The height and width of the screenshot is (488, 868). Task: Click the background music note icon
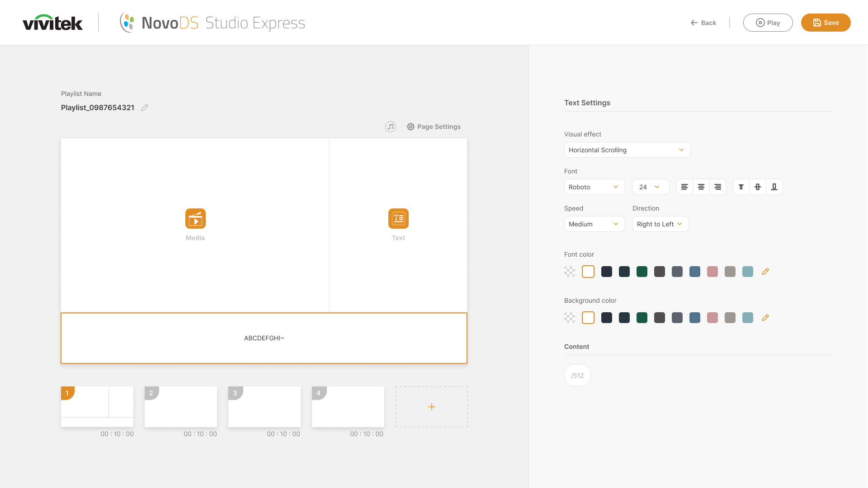click(x=391, y=127)
